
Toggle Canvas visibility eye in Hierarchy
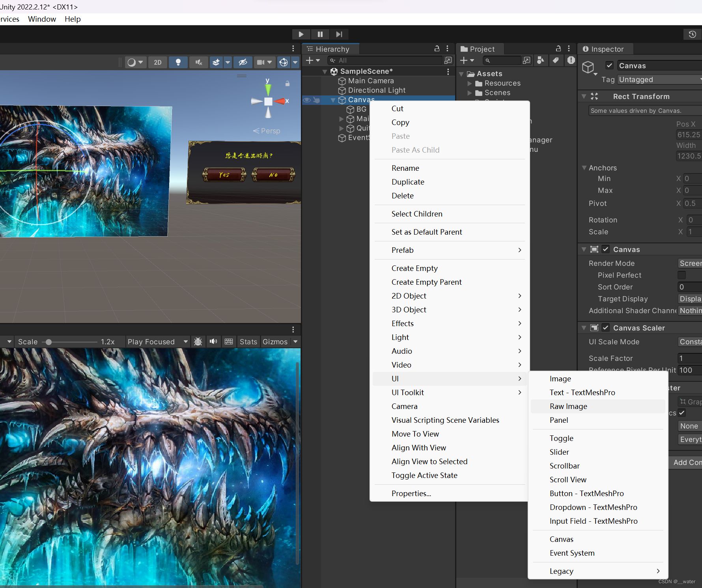click(x=306, y=100)
